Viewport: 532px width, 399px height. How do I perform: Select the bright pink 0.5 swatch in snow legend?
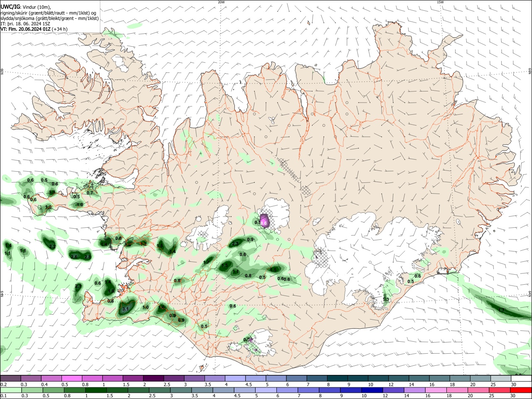(x=72, y=379)
